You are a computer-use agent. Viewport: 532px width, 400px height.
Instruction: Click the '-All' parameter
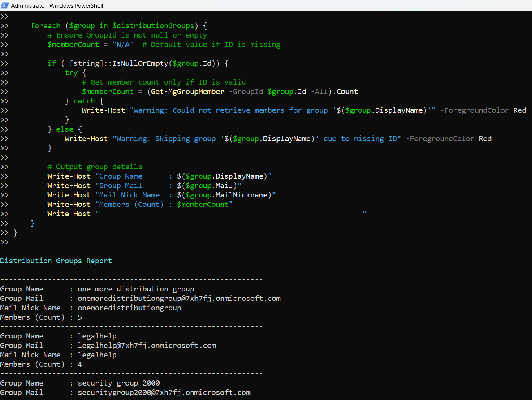(x=319, y=92)
